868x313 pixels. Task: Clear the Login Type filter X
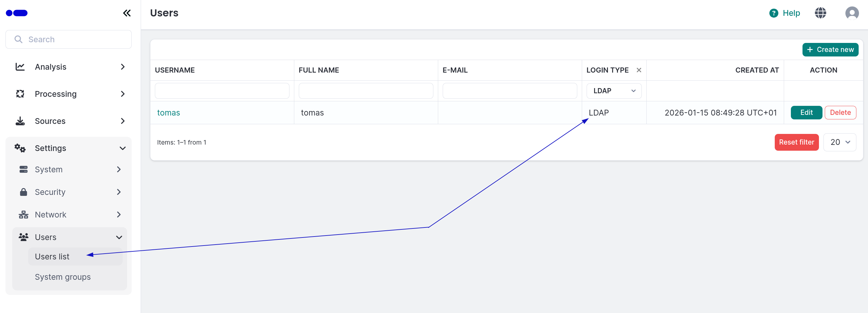click(639, 70)
